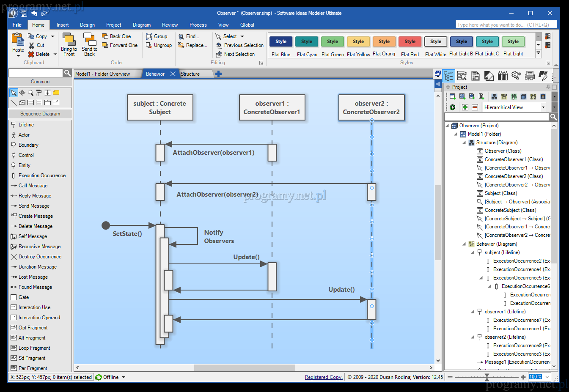Click the Paste icon in Clipboard

pyautogui.click(x=18, y=41)
